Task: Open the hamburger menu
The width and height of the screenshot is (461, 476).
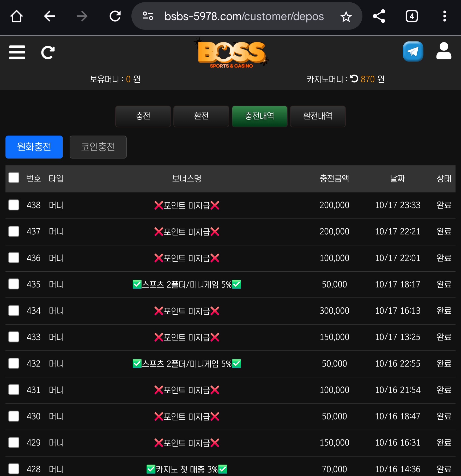Action: pos(17,52)
